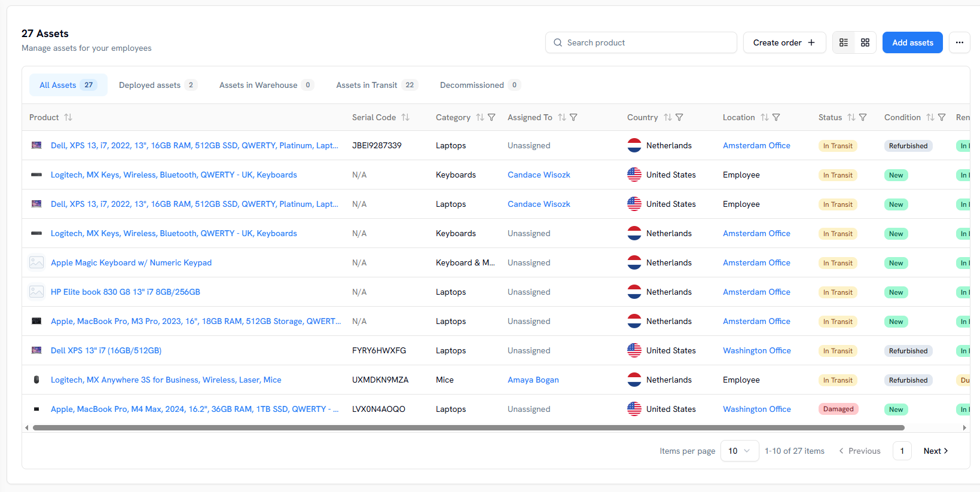Focus the Search product field
980x492 pixels.
click(641, 42)
